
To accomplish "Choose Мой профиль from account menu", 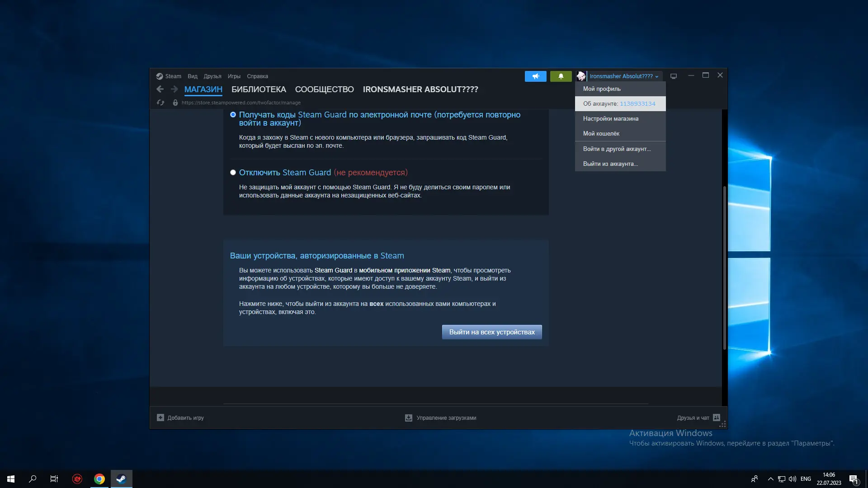I will pos(602,89).
